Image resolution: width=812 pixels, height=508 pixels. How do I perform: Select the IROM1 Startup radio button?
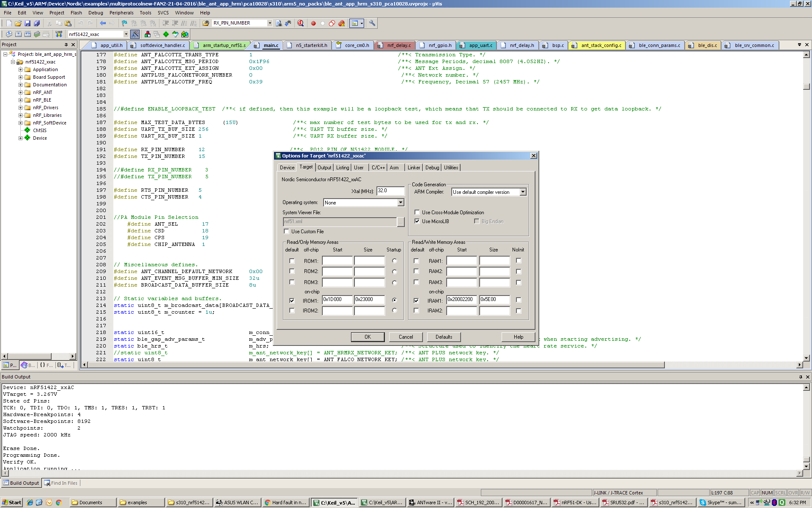click(395, 300)
